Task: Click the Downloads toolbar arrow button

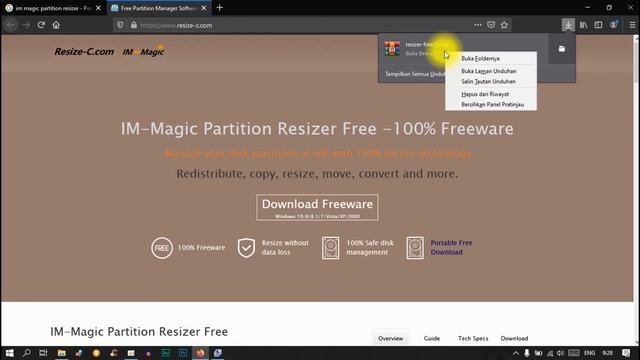Action: click(568, 25)
